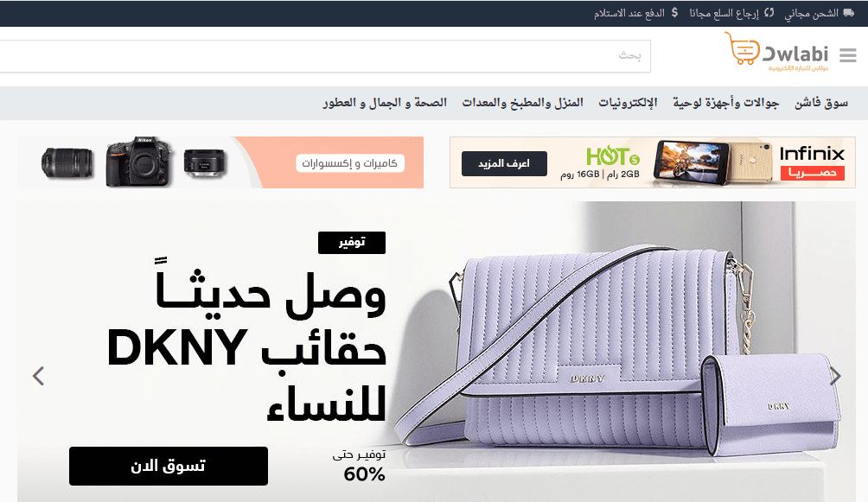Open the hamburger menu icon
This screenshot has height=502, width=868.
tap(847, 55)
